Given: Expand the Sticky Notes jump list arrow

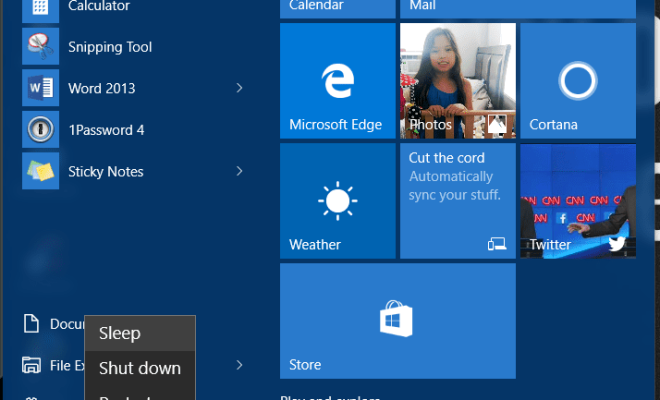Looking at the screenshot, I should coord(240,171).
